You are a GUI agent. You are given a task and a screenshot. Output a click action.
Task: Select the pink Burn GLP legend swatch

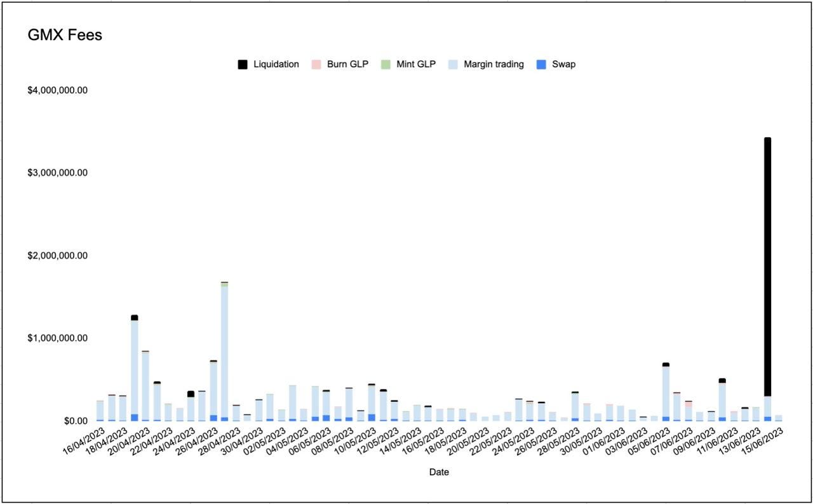tap(316, 64)
